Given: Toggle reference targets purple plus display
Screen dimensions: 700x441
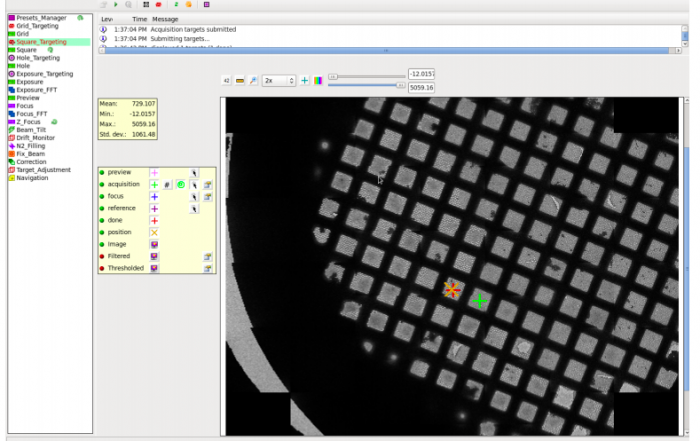Looking at the screenshot, I should point(154,209).
